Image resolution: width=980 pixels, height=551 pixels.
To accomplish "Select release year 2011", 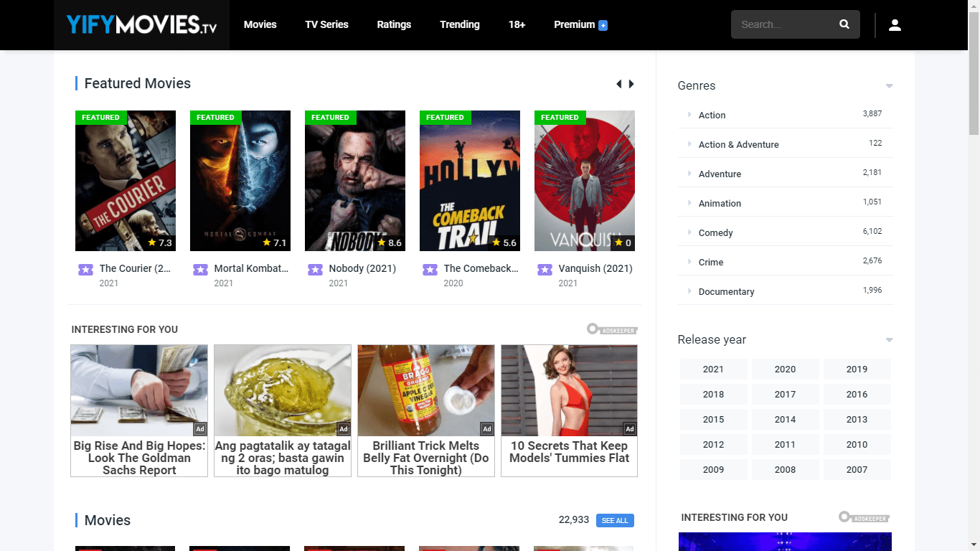I will [x=785, y=445].
